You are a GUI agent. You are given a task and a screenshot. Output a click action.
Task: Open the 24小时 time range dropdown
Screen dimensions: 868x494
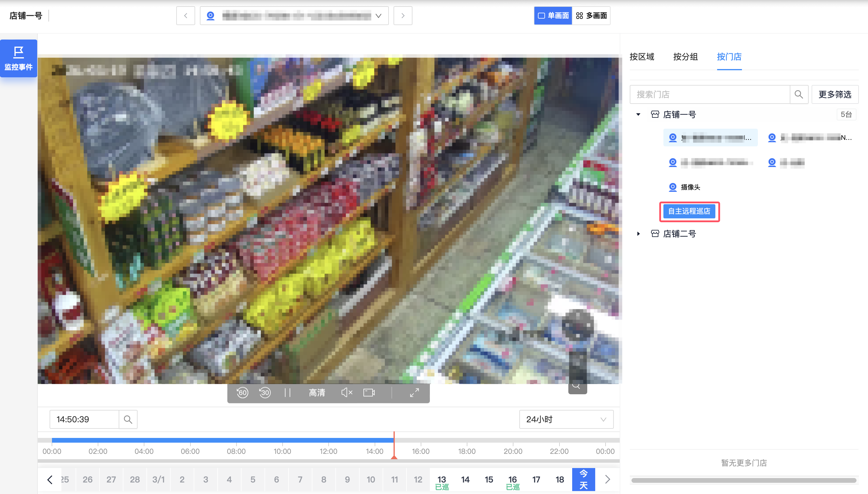click(x=566, y=419)
